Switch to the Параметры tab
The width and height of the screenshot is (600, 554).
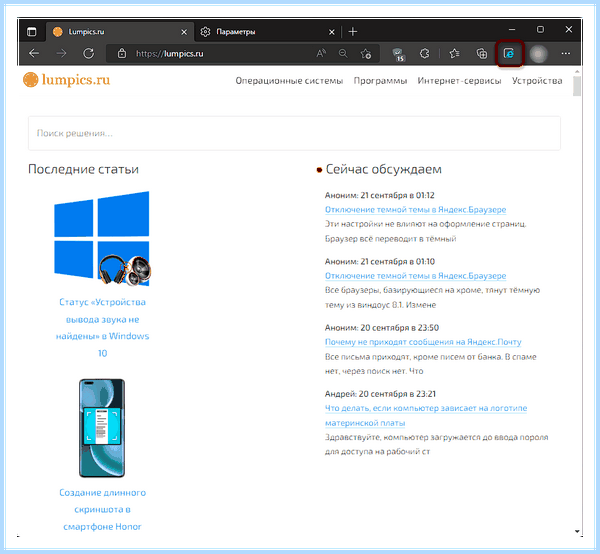click(267, 32)
